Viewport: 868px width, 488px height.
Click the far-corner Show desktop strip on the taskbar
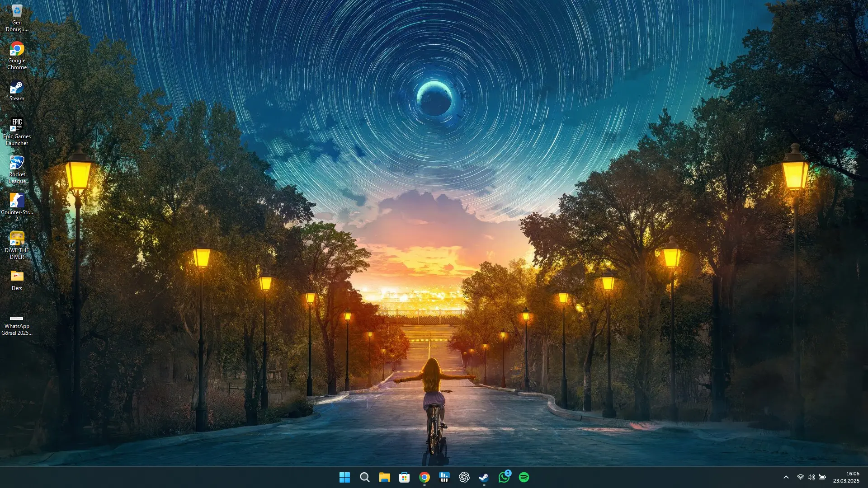[866, 477]
